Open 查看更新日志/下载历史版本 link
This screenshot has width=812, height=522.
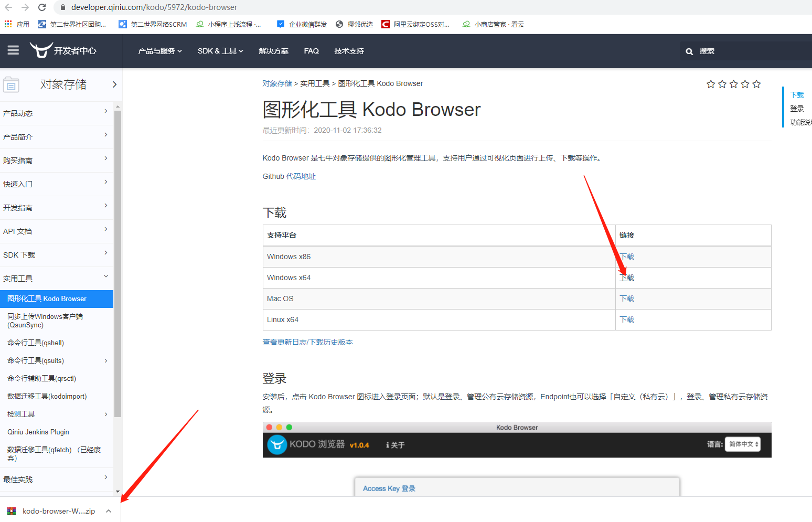308,342
